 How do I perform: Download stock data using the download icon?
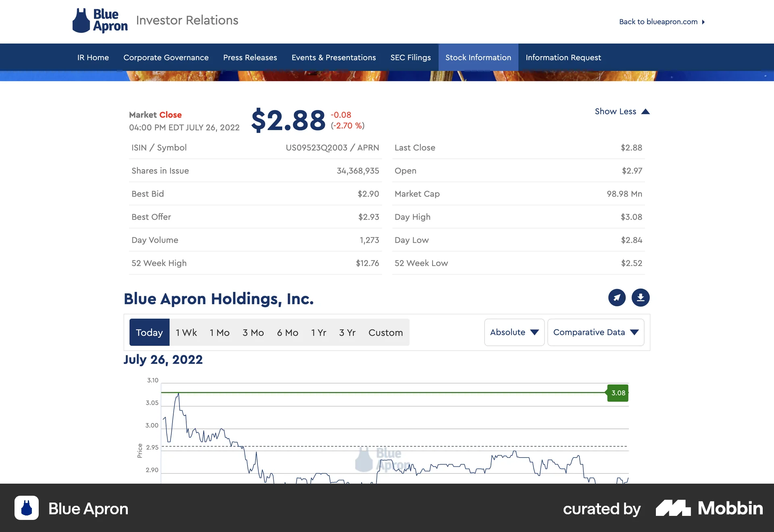640,298
